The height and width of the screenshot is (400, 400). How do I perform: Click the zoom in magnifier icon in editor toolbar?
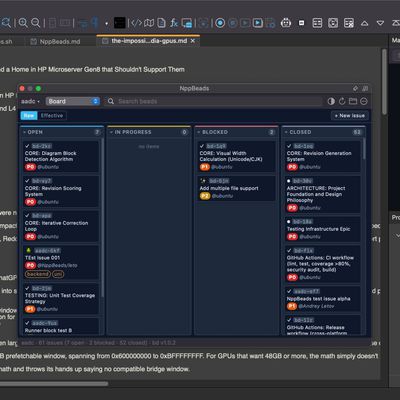[23, 23]
